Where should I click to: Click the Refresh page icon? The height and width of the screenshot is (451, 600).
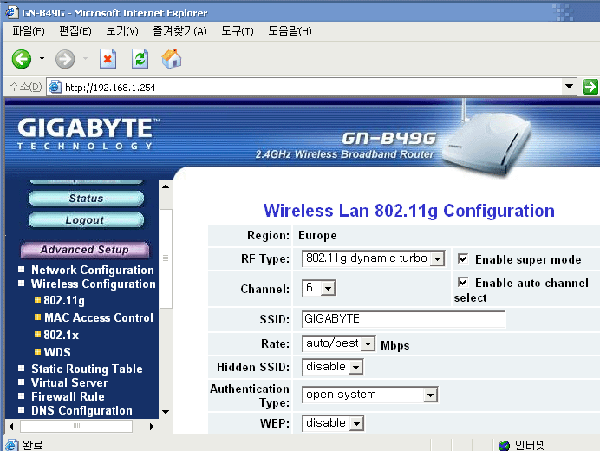(140, 59)
